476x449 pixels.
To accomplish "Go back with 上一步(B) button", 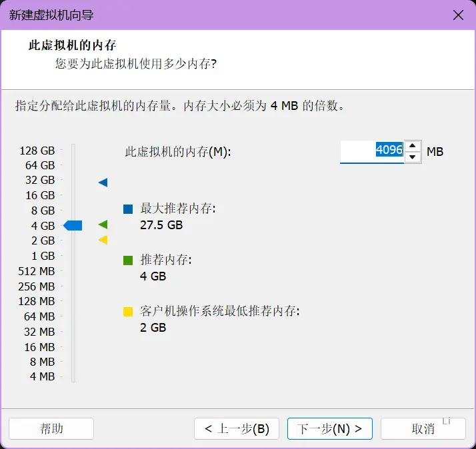I will point(237,428).
